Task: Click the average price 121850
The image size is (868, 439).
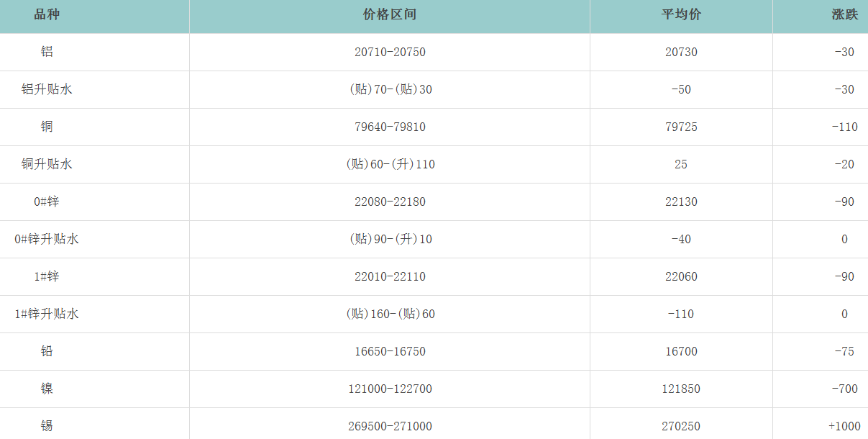Action: [x=681, y=389]
